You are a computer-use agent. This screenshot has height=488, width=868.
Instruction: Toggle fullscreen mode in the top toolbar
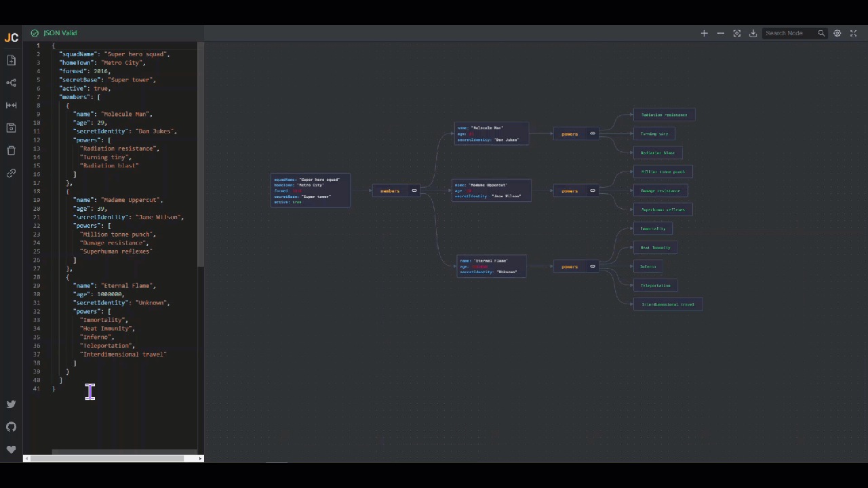point(854,33)
